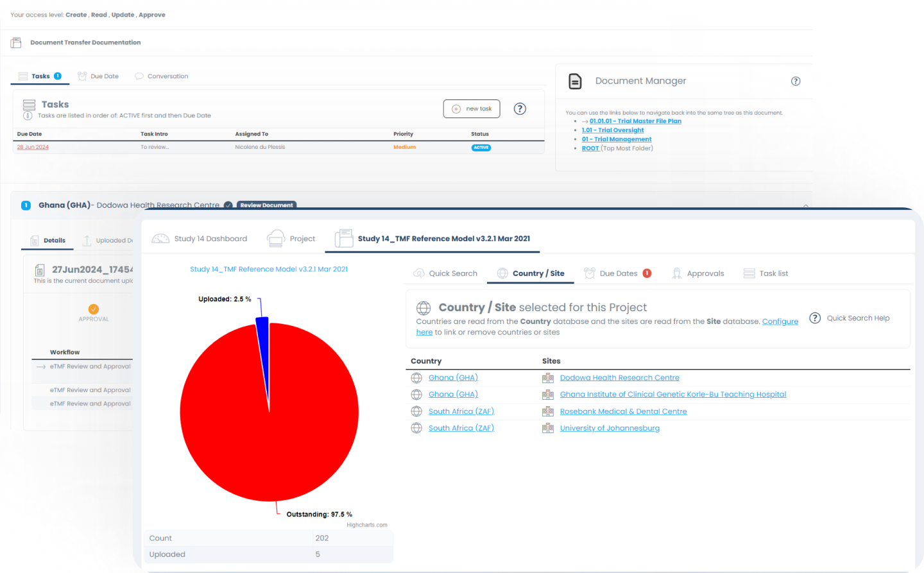Click the globe icon beside Country / Site heading
The width and height of the screenshot is (924, 573).
click(x=424, y=307)
